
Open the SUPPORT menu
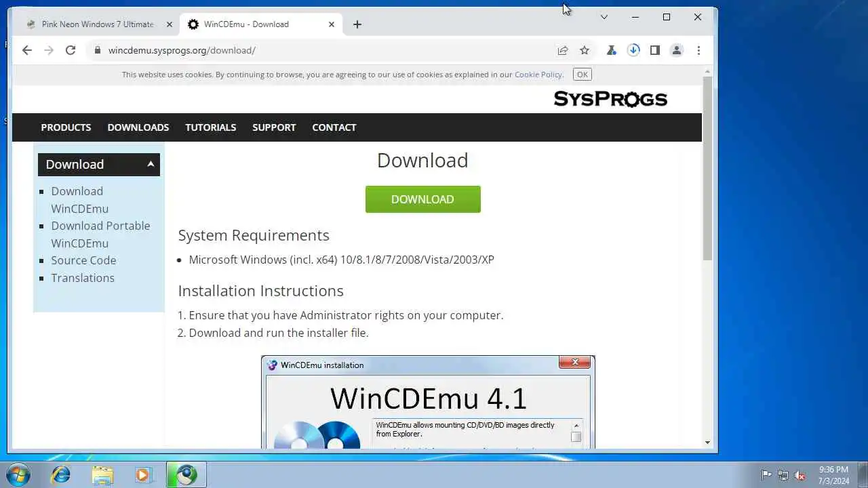pyautogui.click(x=274, y=127)
